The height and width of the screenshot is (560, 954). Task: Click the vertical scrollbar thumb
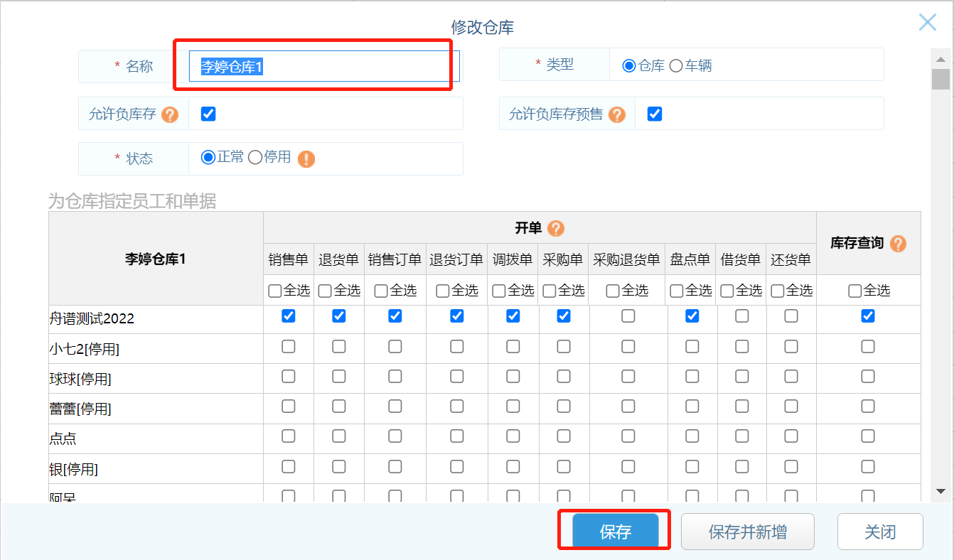tap(941, 79)
